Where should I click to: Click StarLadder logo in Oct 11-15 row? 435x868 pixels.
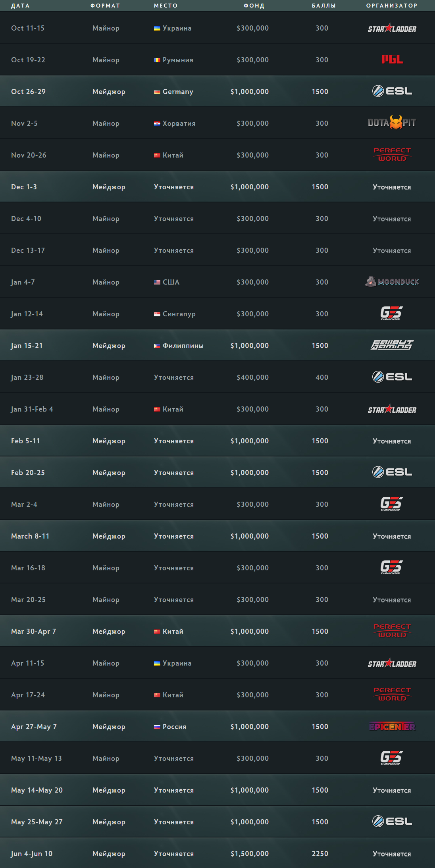pyautogui.click(x=392, y=28)
